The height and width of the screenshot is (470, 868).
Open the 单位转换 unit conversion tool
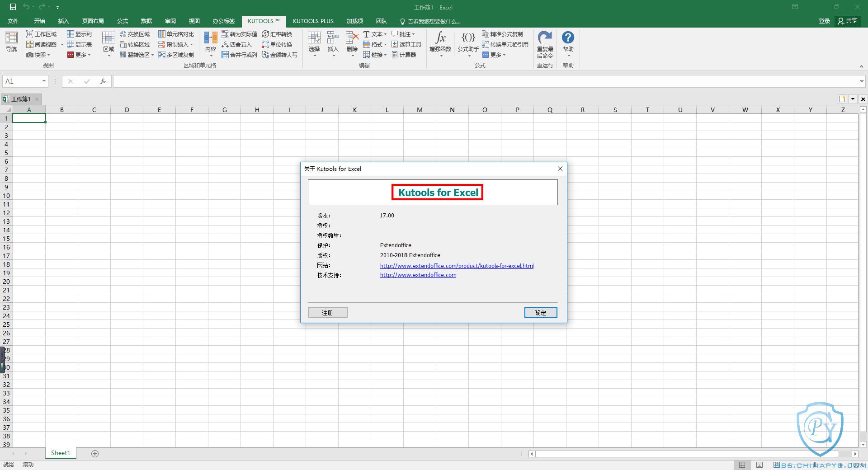(x=277, y=44)
